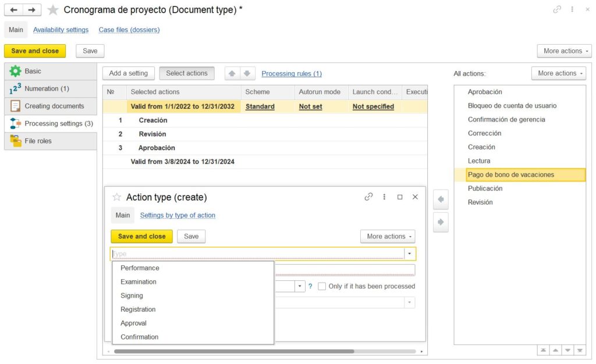Click left arrow to add action to selection
596x364 pixels.
point(441,199)
